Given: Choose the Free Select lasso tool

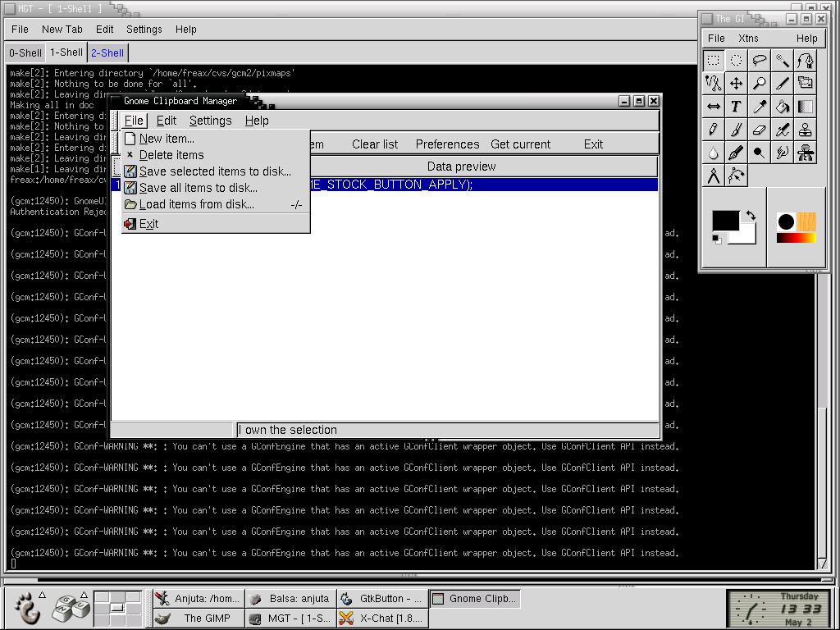Looking at the screenshot, I should point(759,60).
